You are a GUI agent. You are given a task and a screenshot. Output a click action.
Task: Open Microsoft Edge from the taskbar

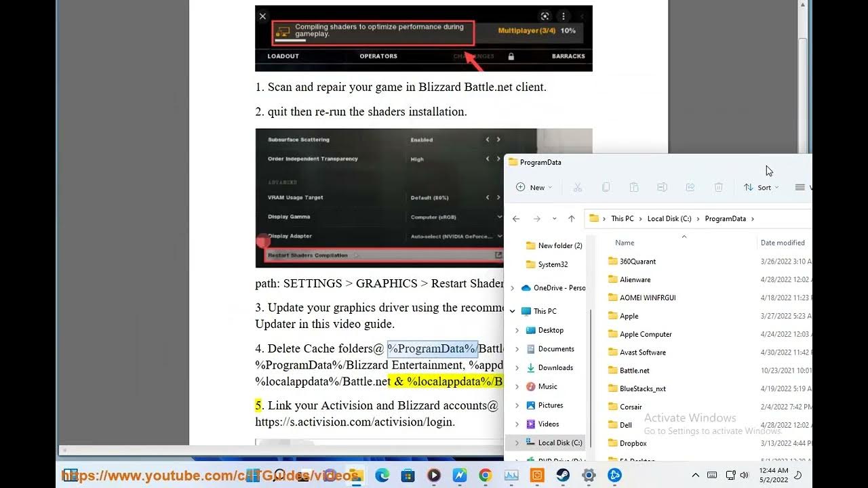click(382, 475)
